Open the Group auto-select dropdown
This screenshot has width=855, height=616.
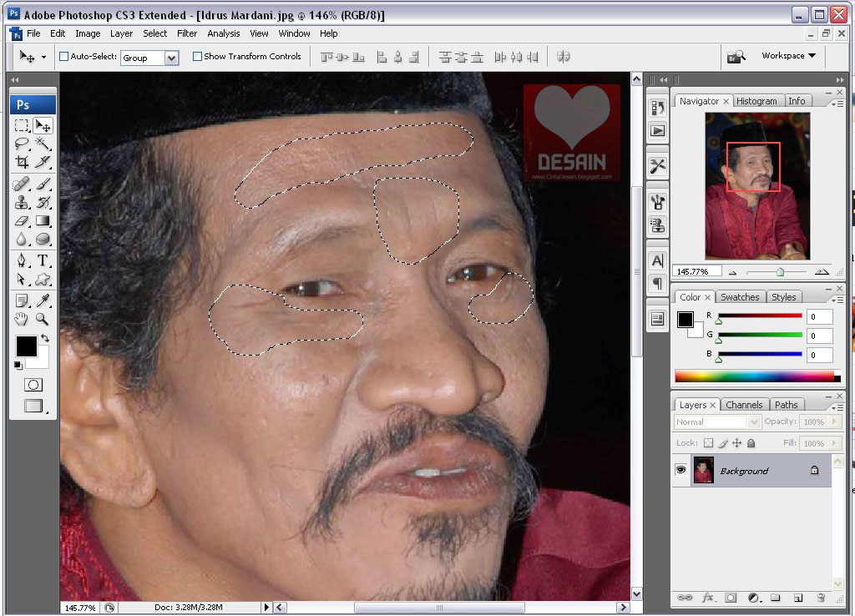(x=171, y=58)
